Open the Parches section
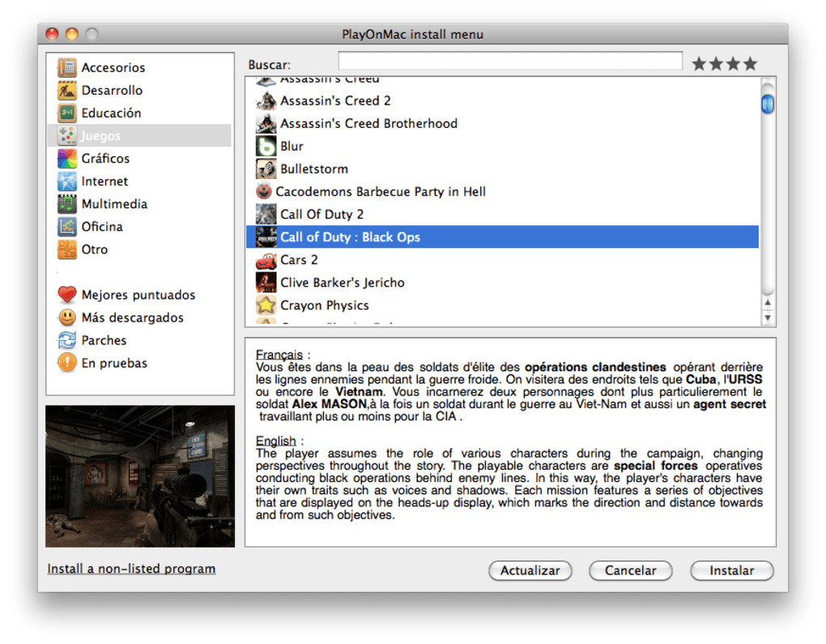The height and width of the screenshot is (644, 826). (x=139, y=340)
